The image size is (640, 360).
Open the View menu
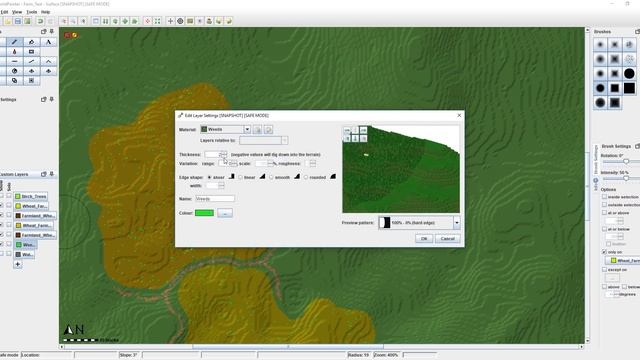(17, 12)
